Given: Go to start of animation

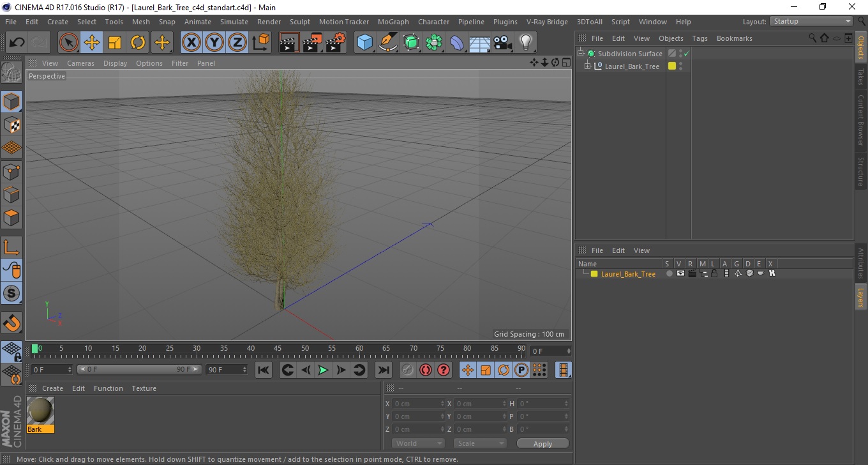Looking at the screenshot, I should coord(264,370).
